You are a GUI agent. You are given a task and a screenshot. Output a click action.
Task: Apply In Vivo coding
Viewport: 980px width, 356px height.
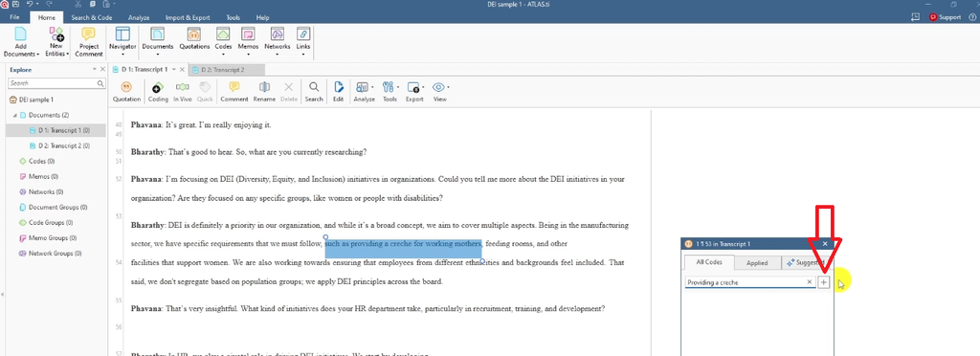point(183,91)
